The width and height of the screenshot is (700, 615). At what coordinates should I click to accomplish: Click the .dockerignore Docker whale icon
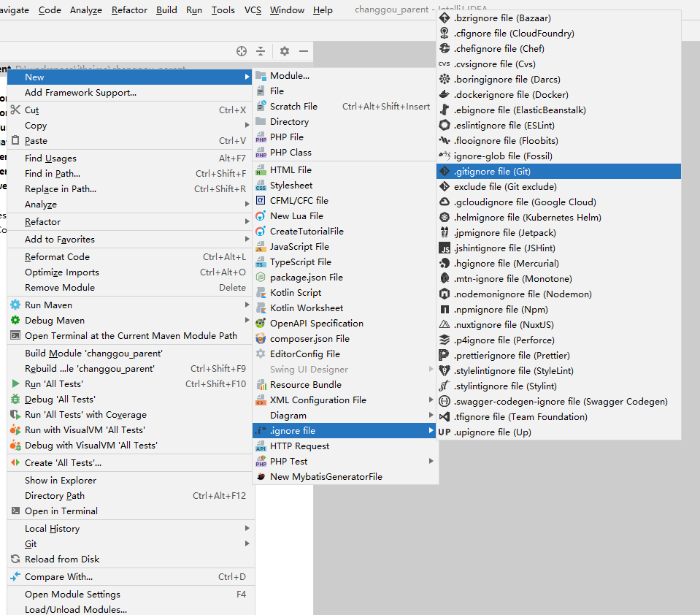pyautogui.click(x=445, y=95)
